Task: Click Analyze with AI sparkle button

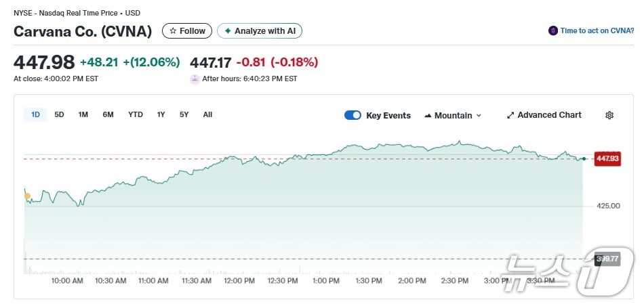Action: 260,31
